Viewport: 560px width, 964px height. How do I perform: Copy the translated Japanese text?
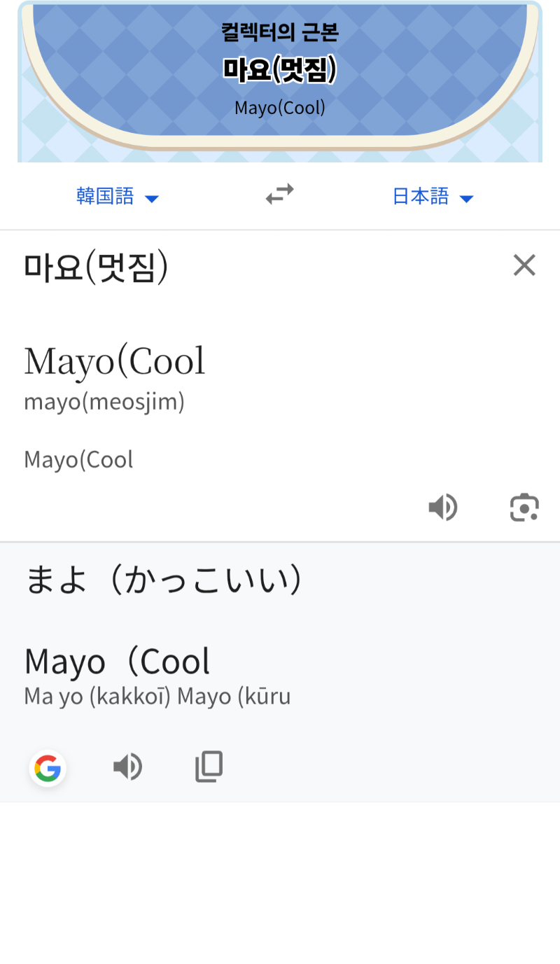coord(209,767)
